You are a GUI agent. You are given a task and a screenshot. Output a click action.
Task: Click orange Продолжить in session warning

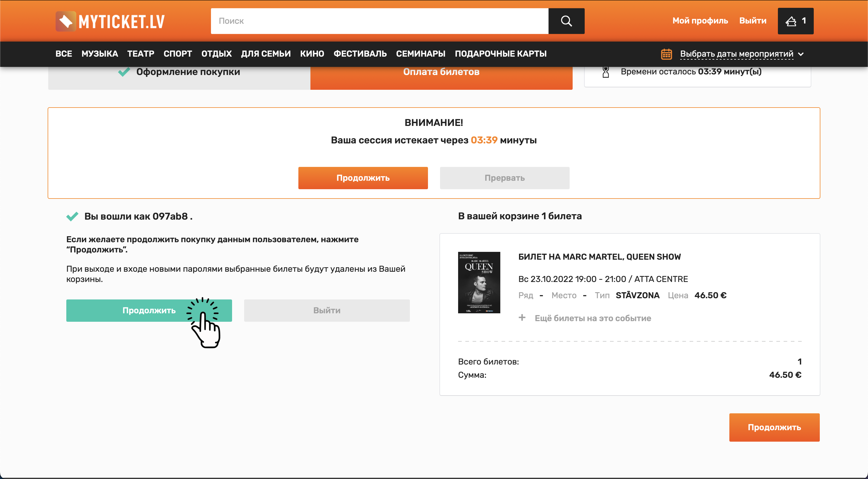[363, 178]
